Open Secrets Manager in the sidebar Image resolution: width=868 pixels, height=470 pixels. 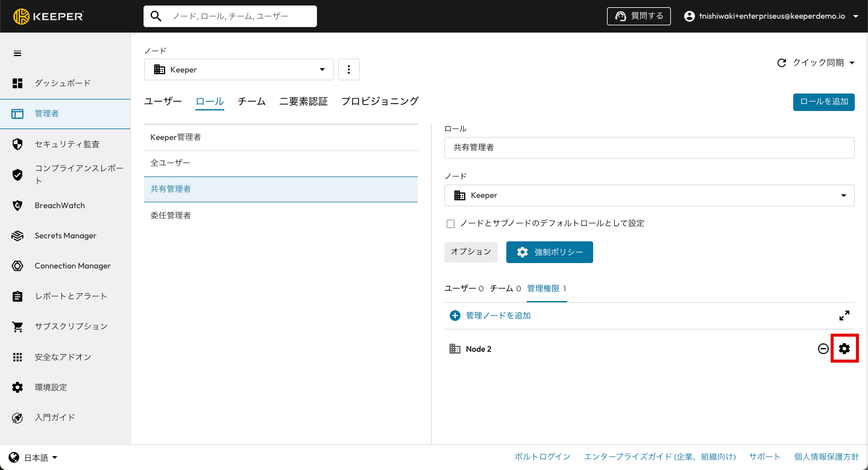(x=65, y=236)
